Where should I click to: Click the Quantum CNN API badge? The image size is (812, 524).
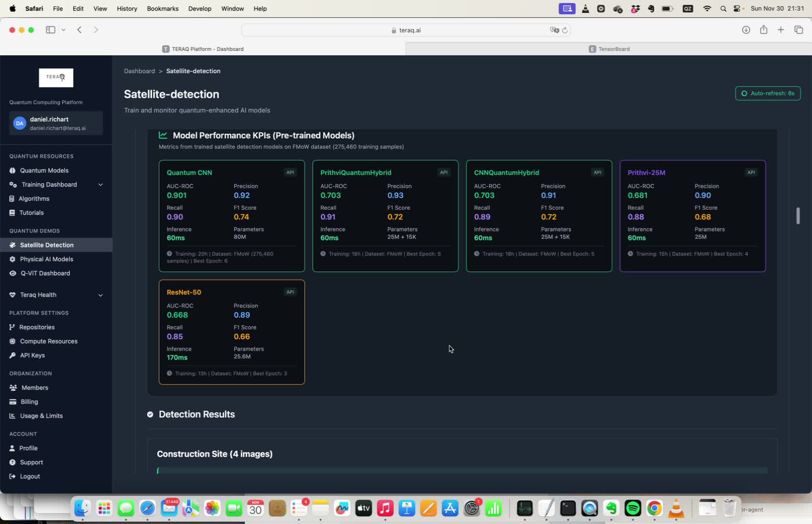click(290, 173)
